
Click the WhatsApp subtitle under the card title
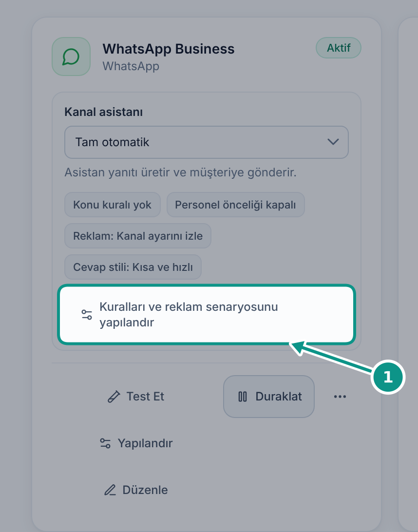tap(131, 66)
